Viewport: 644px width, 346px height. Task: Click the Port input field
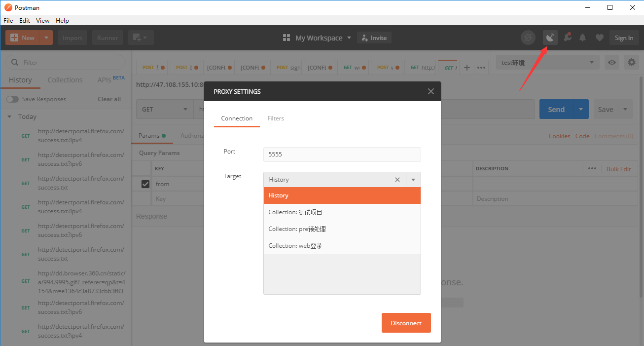pyautogui.click(x=342, y=154)
